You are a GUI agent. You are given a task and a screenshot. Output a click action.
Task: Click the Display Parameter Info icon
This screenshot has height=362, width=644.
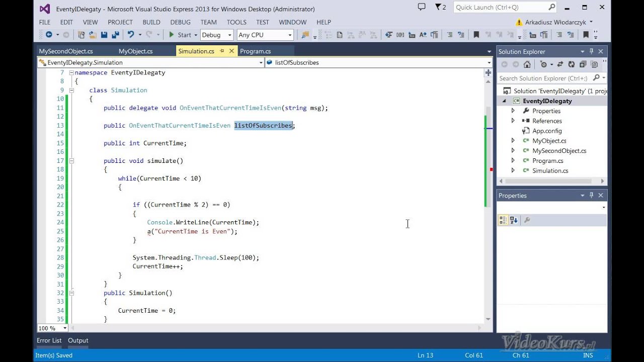[400, 35]
